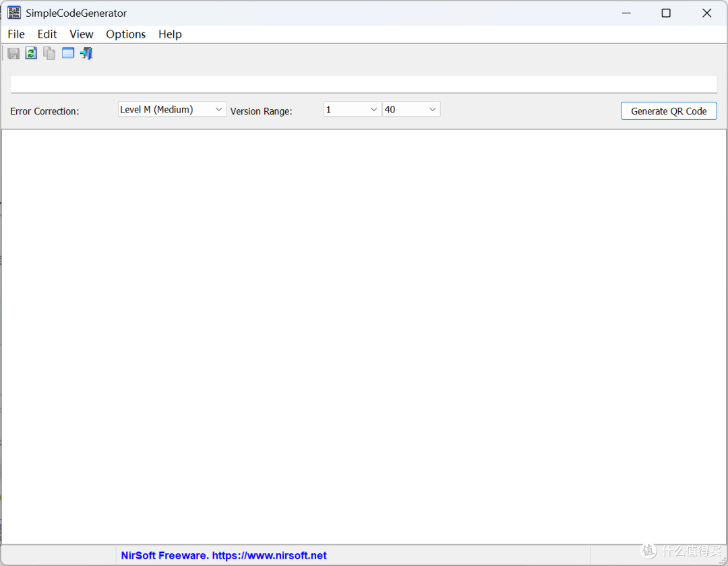Expand the Error Correction level dropdown
728x566 pixels.
(x=173, y=109)
